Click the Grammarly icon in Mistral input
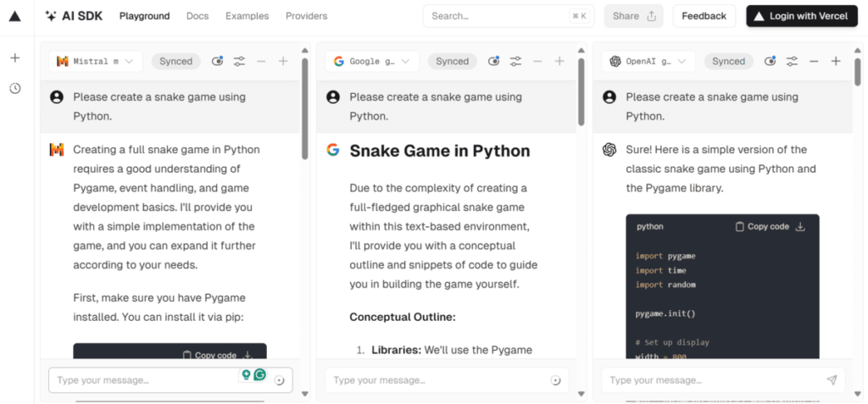The height and width of the screenshot is (404, 868). point(260,374)
